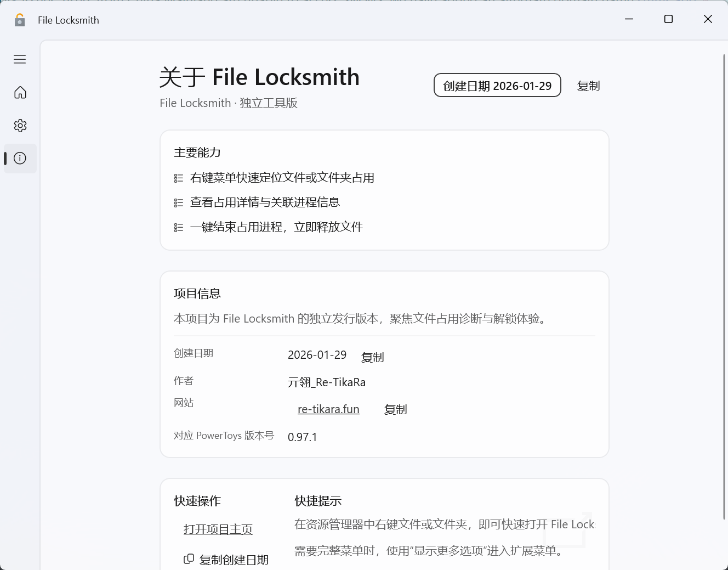Viewport: 728px width, 570px height.
Task: Open 打开项目主页 link under 快速操作
Action: [x=218, y=529]
